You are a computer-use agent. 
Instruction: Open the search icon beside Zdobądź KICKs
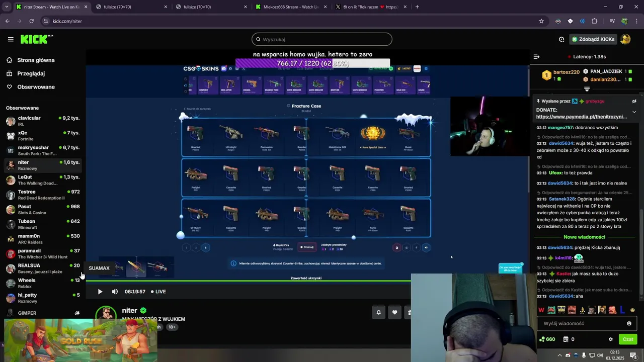561,39
